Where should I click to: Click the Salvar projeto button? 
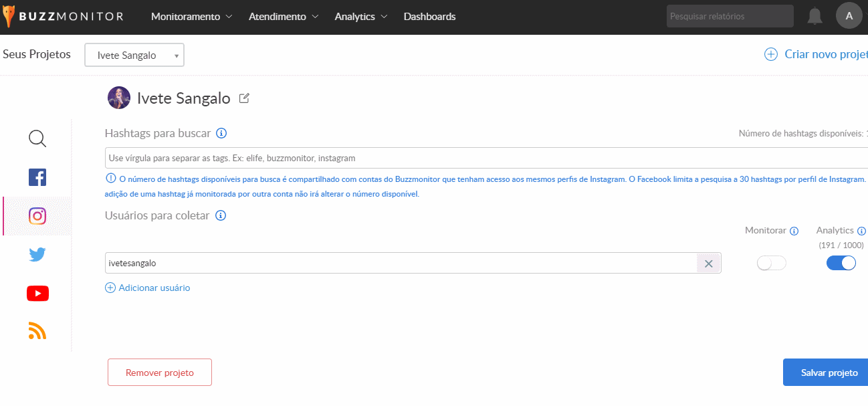tap(828, 373)
